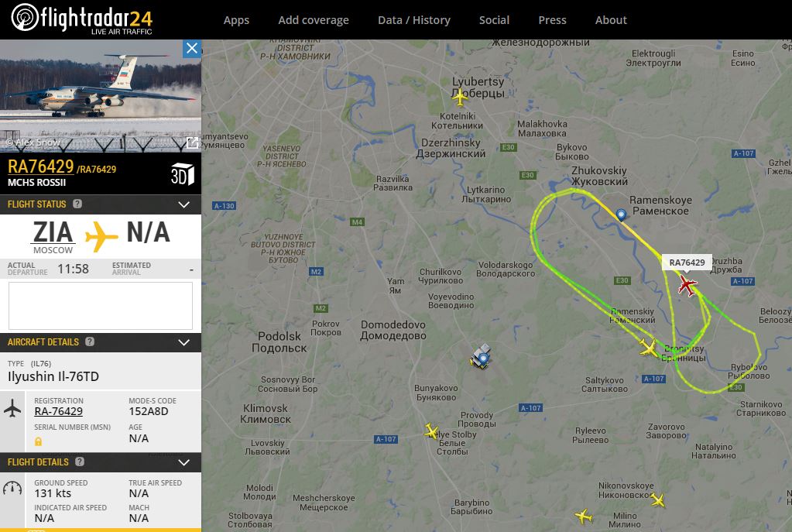Select the yellow plane near Bronnitsy
The width and height of the screenshot is (792, 532).
(x=648, y=348)
